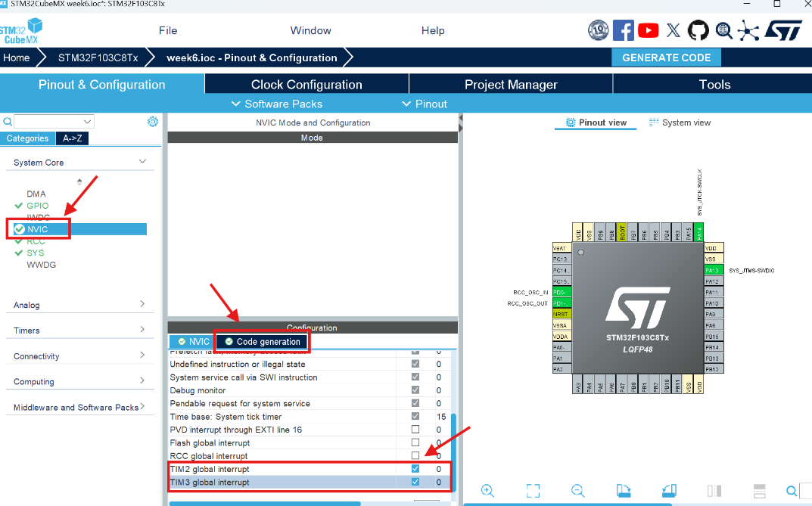
Task: Enable the RCC global interrupt checkbox
Action: 415,456
